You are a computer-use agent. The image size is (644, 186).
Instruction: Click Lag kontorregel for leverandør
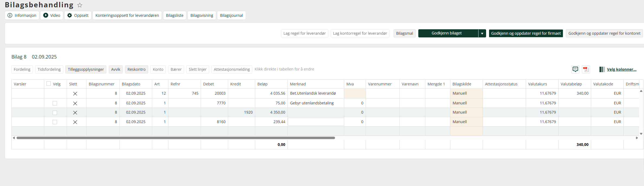tap(360, 33)
